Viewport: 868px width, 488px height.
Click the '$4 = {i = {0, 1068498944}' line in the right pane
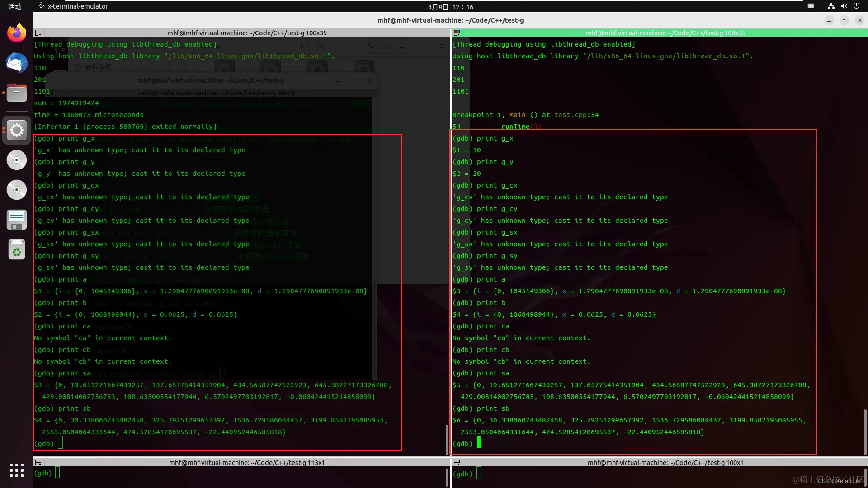coord(554,314)
